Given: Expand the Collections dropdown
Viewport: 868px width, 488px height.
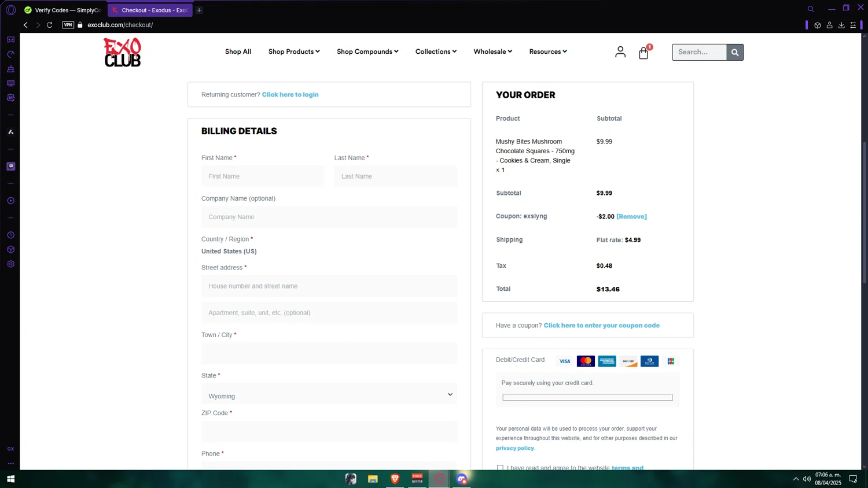Looking at the screenshot, I should tap(436, 51).
